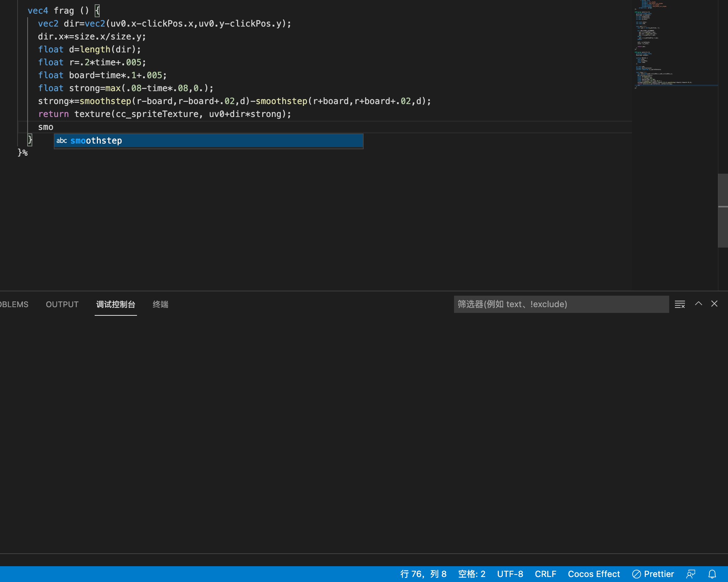Open the go-to-line indicator showing 行 76
Screen dimensions: 728x582
(x=424, y=574)
